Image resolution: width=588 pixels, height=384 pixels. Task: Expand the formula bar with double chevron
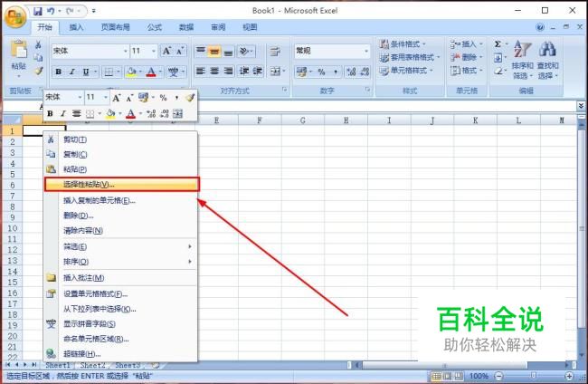[x=581, y=106]
